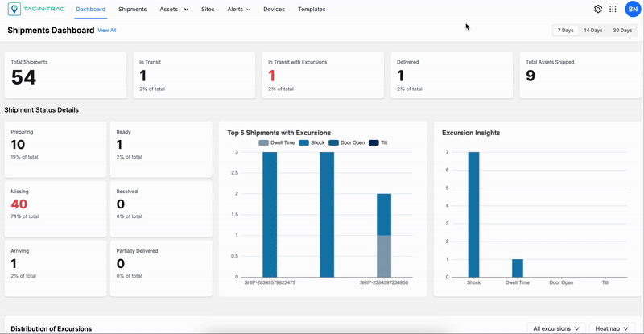This screenshot has height=334, width=644.
Task: Go to the Shipments tab
Action: pyautogui.click(x=133, y=10)
